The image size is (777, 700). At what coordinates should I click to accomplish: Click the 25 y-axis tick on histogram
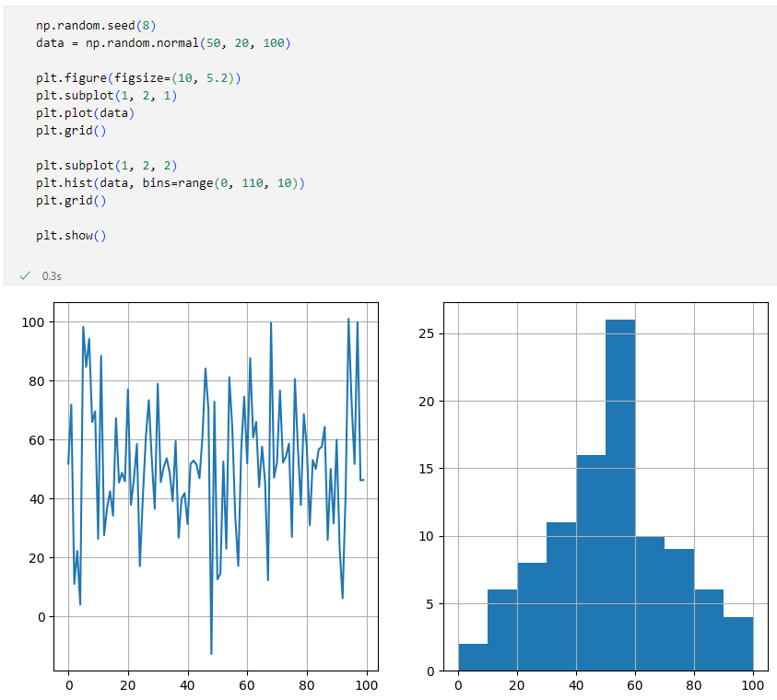(x=427, y=333)
